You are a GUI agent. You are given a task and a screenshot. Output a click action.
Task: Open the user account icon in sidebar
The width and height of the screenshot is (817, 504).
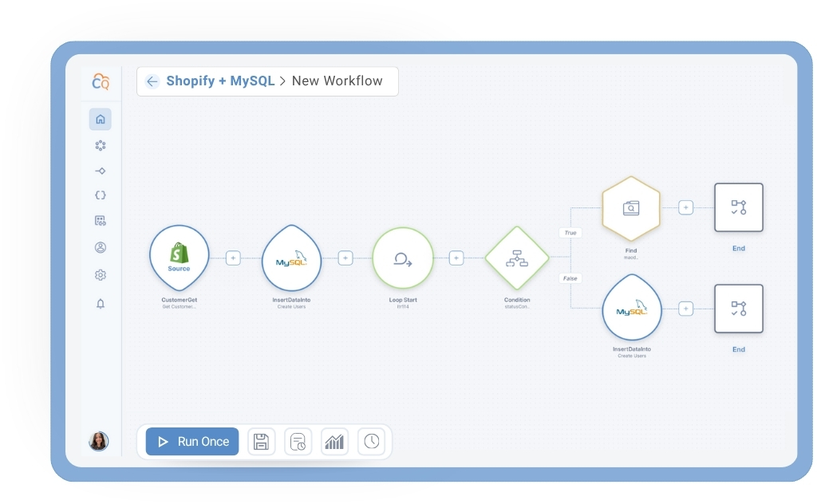click(x=101, y=247)
